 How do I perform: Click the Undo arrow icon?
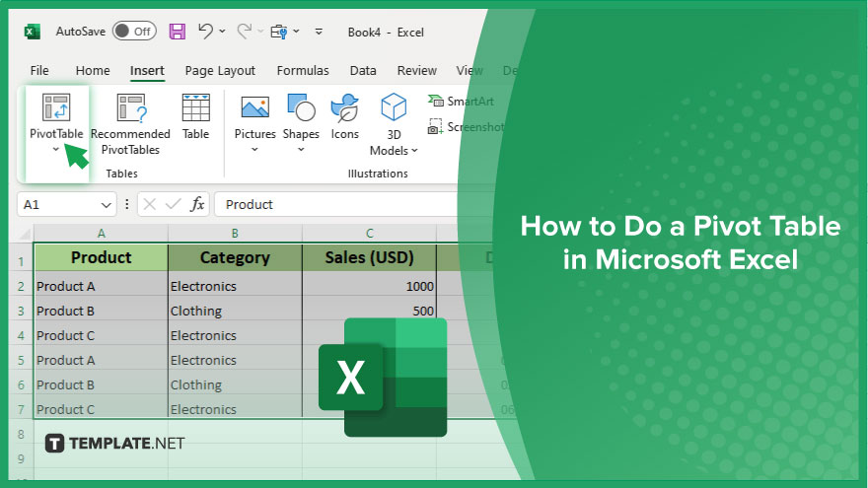point(205,31)
